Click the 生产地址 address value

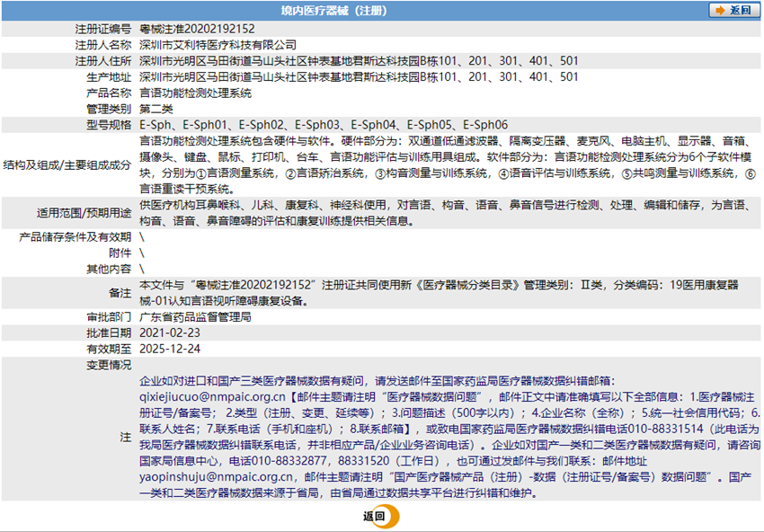[359, 77]
